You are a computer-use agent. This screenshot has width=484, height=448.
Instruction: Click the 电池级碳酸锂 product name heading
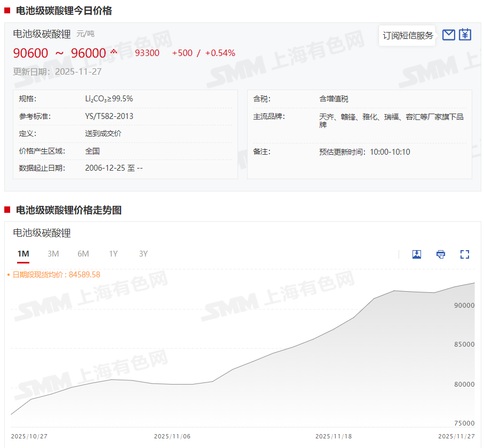42,34
